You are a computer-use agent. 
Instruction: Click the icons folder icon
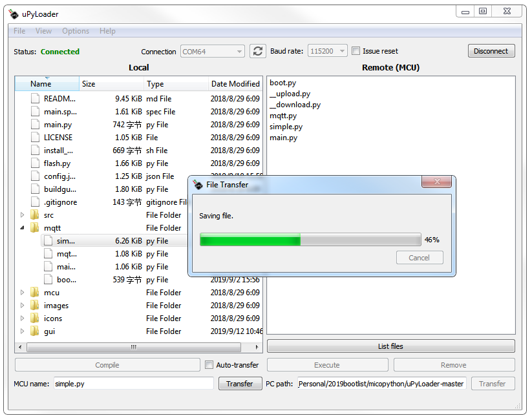point(35,318)
